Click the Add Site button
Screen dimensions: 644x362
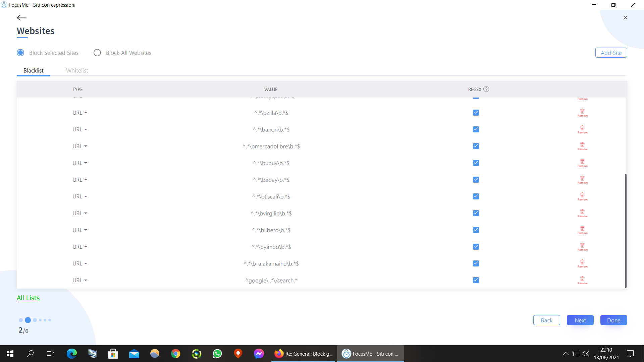(611, 53)
